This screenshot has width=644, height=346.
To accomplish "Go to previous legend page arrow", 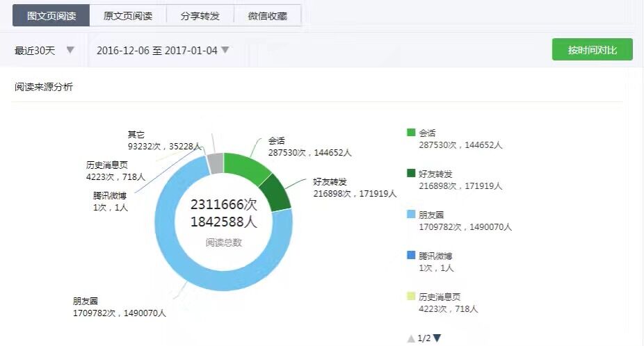I will 411,338.
